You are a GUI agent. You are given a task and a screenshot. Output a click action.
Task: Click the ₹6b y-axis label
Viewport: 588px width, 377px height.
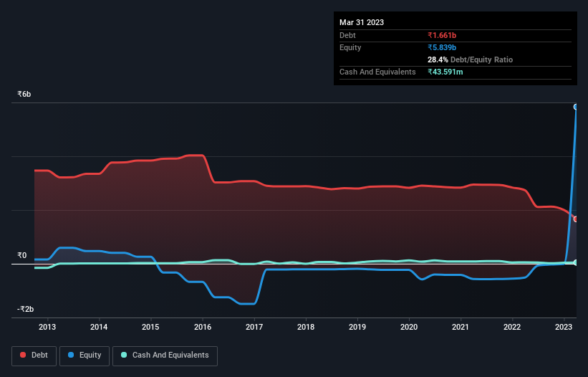tap(24, 94)
